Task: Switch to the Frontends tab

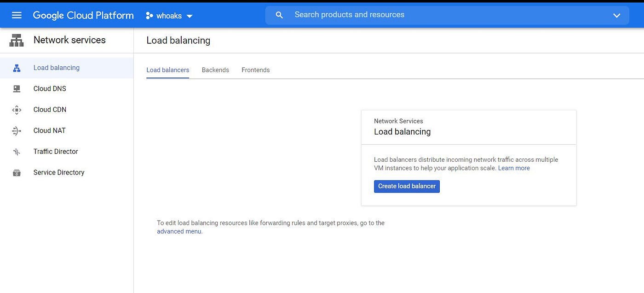Action: coord(255,70)
